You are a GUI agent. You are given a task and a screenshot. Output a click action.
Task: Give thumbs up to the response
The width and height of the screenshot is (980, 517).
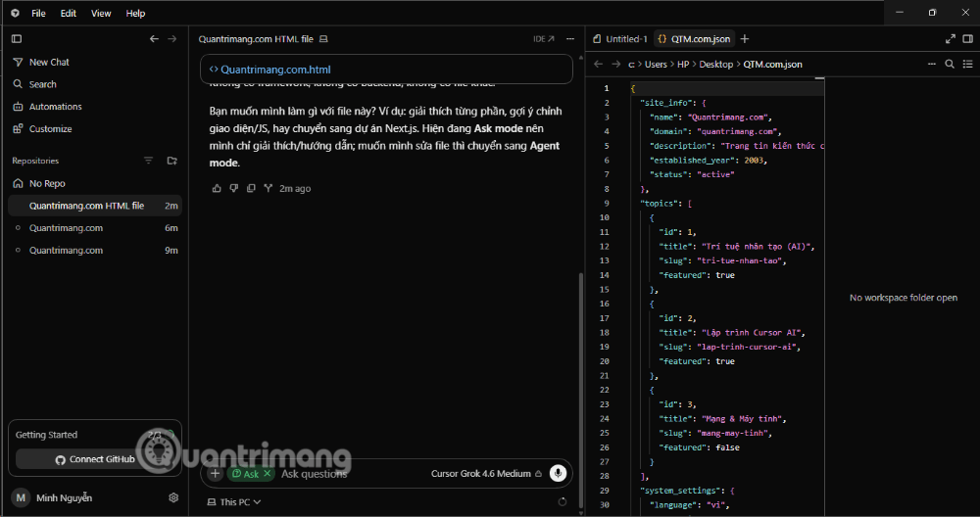217,188
